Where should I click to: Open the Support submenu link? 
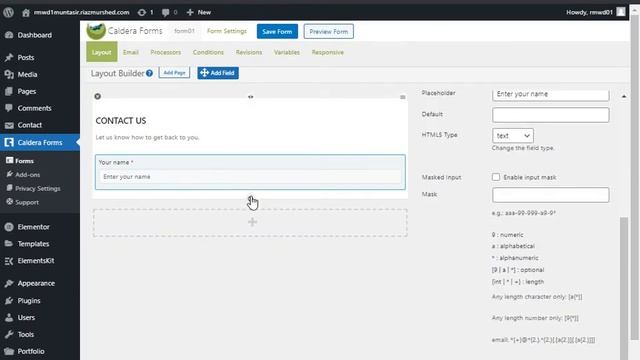27,202
